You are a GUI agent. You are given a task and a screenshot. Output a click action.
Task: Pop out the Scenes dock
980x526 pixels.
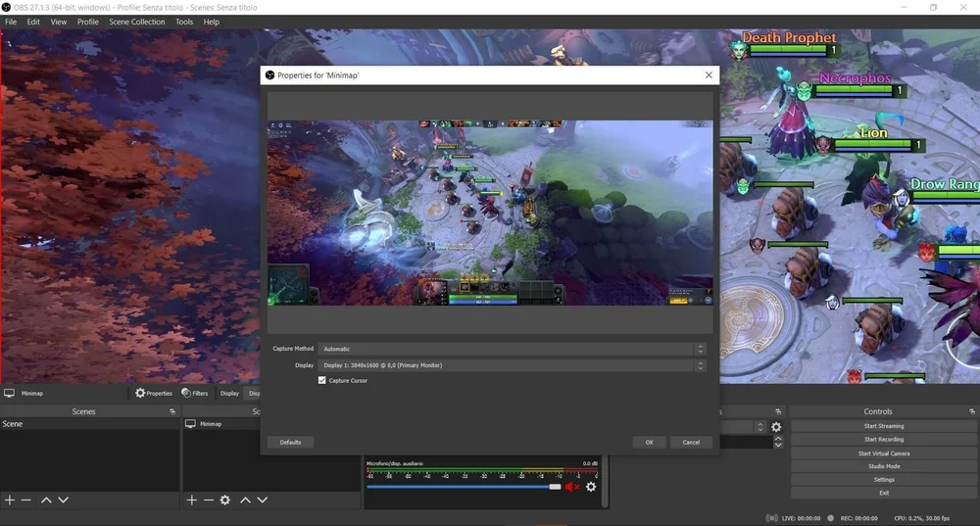pos(172,411)
